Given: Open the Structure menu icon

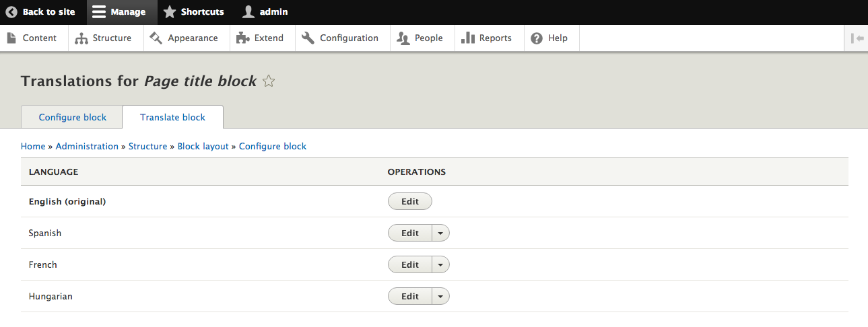Looking at the screenshot, I should click(x=81, y=38).
